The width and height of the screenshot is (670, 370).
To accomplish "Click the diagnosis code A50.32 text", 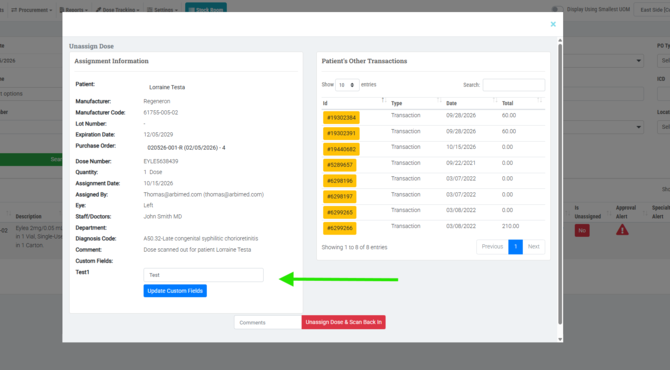I will pyautogui.click(x=201, y=239).
